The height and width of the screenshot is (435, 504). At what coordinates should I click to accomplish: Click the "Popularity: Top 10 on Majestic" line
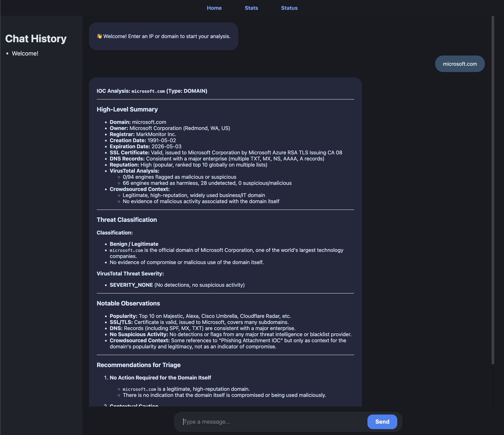point(200,316)
